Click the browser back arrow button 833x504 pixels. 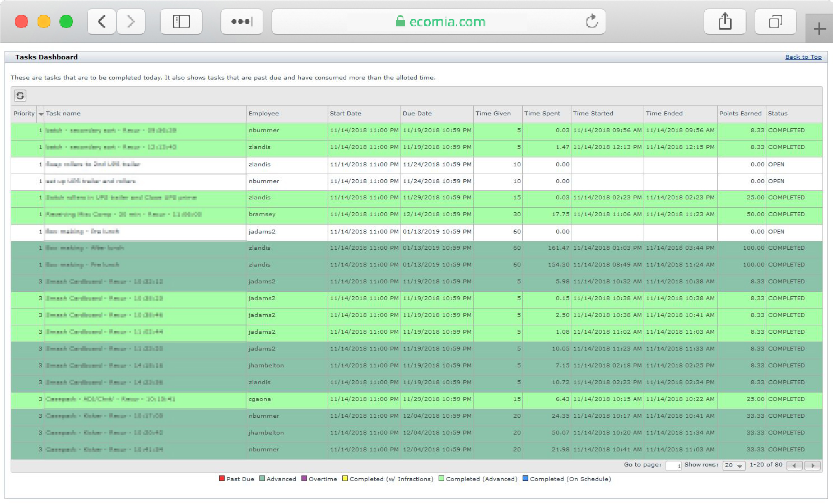pos(102,22)
